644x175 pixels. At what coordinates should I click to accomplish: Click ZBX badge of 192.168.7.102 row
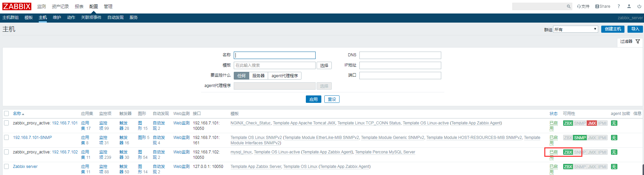coord(568,152)
